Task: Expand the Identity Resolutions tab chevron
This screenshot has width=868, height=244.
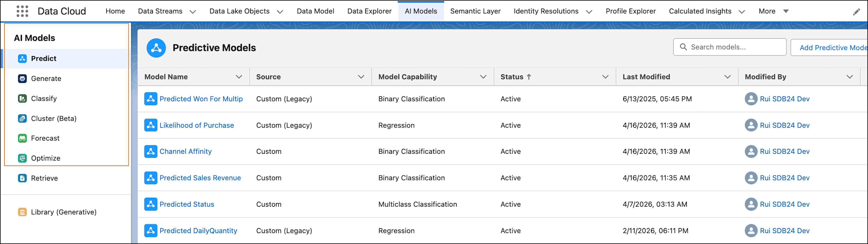Action: [x=589, y=12]
